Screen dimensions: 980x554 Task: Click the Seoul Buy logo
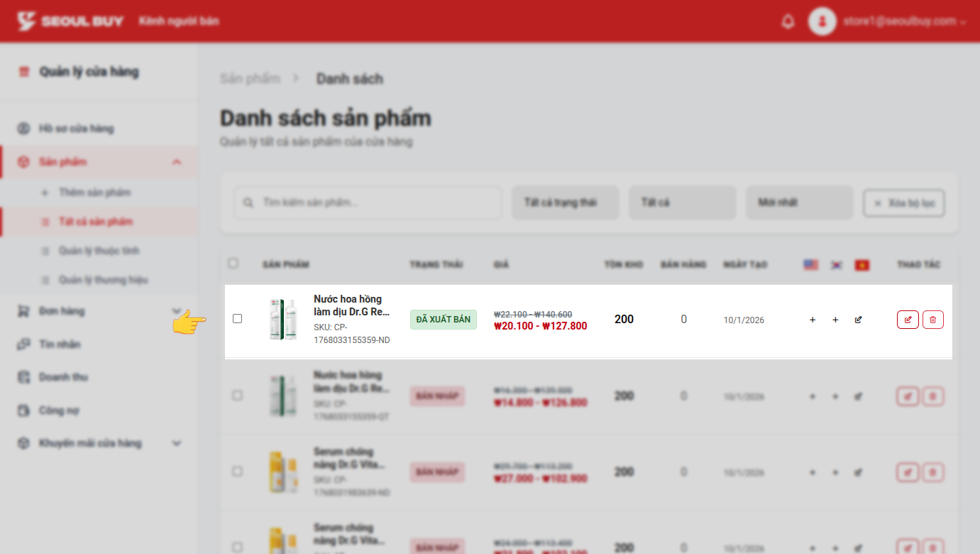point(70,21)
